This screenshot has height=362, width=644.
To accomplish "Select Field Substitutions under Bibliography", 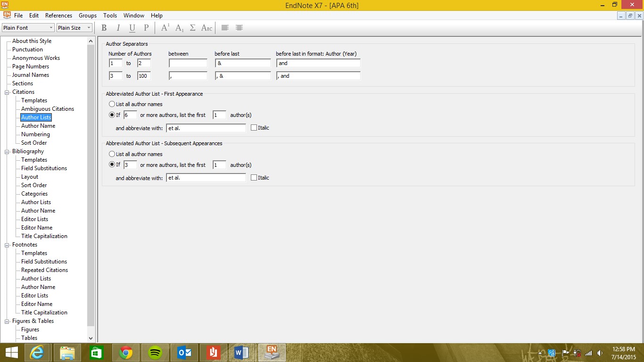I will pos(44,168).
